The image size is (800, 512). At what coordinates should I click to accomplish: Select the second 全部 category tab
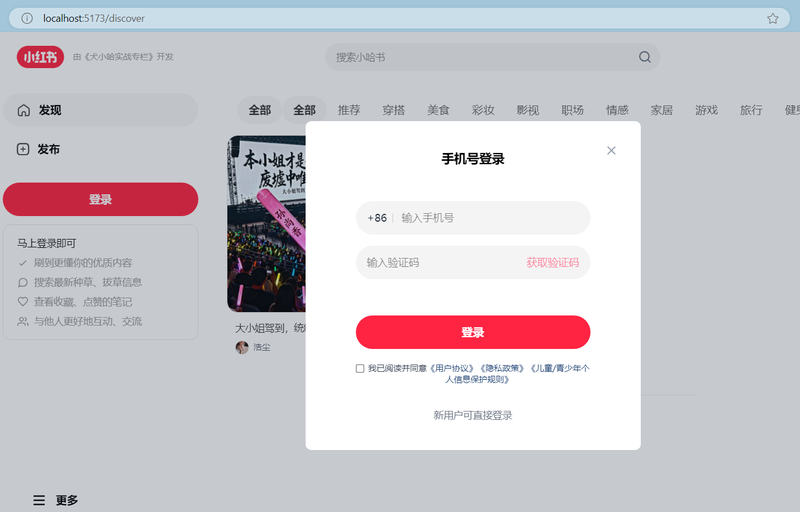[305, 110]
